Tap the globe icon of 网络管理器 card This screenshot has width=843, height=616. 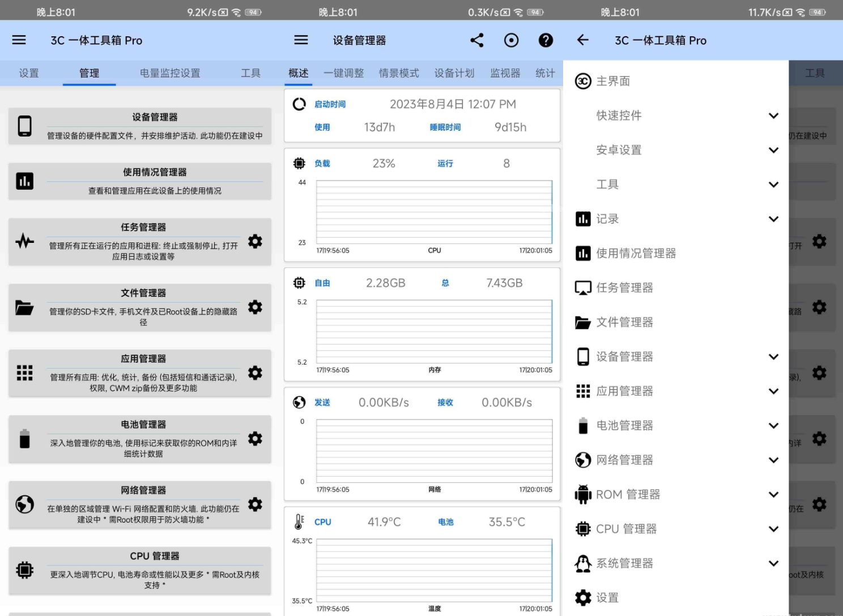click(x=25, y=504)
